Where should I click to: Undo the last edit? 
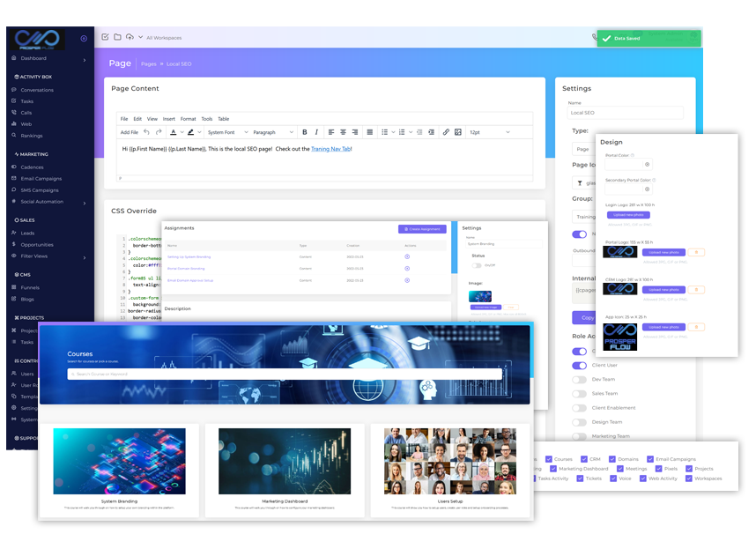pos(146,132)
